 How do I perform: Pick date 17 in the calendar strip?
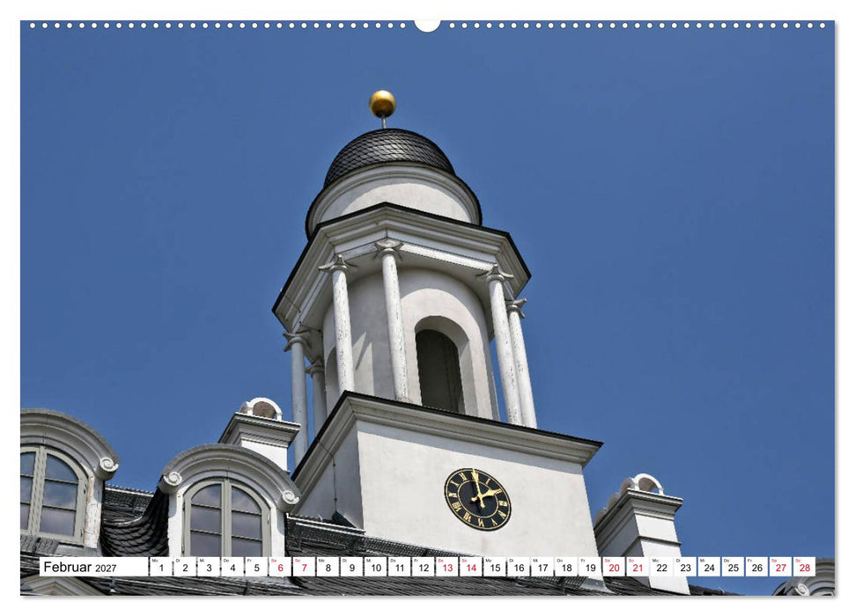point(542,567)
